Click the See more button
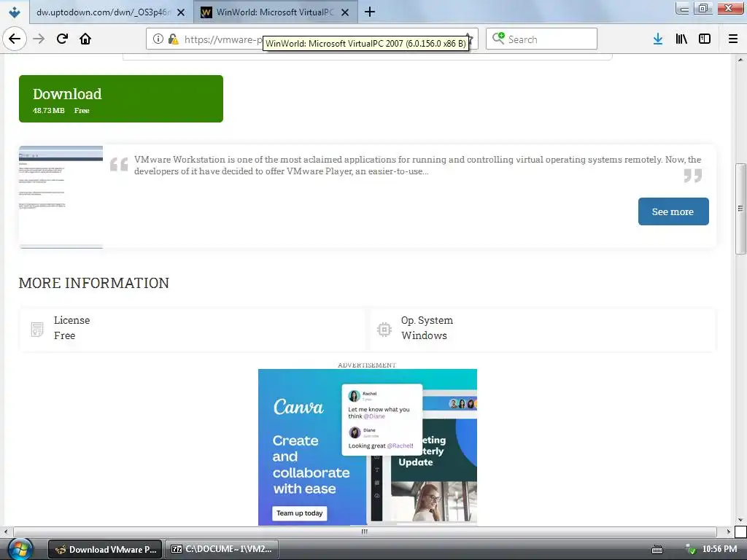 [x=673, y=211]
